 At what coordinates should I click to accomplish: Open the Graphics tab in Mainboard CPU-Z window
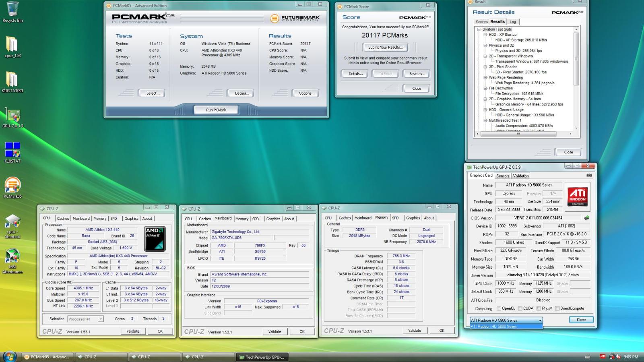pos(273,219)
